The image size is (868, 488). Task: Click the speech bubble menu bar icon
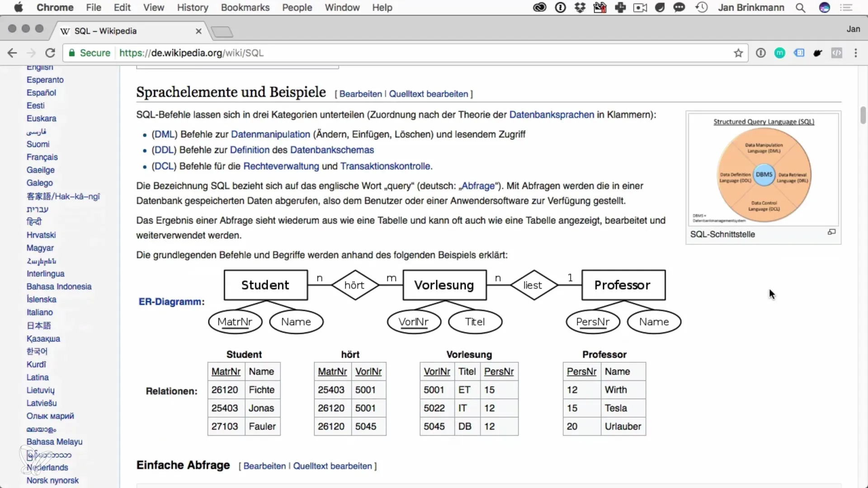pos(679,8)
